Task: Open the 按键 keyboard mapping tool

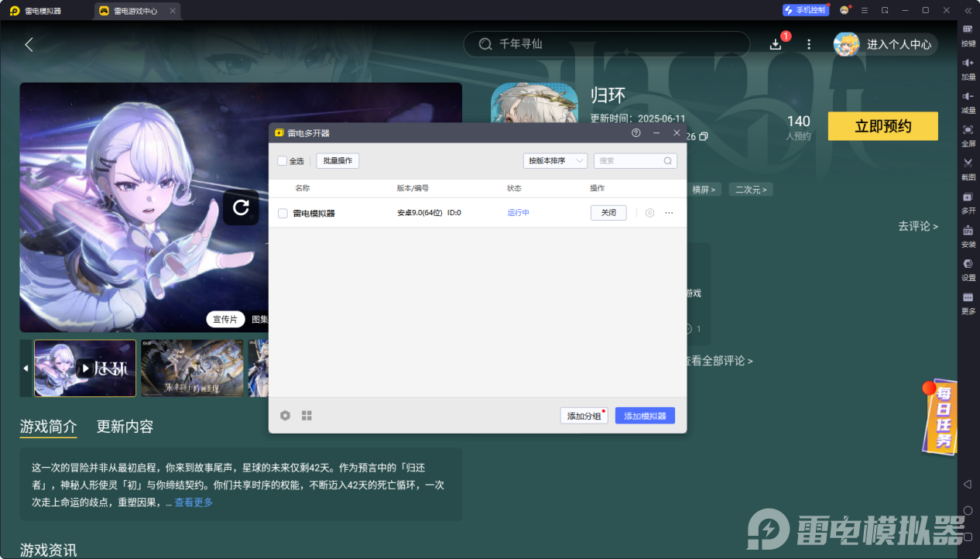Action: (x=968, y=29)
